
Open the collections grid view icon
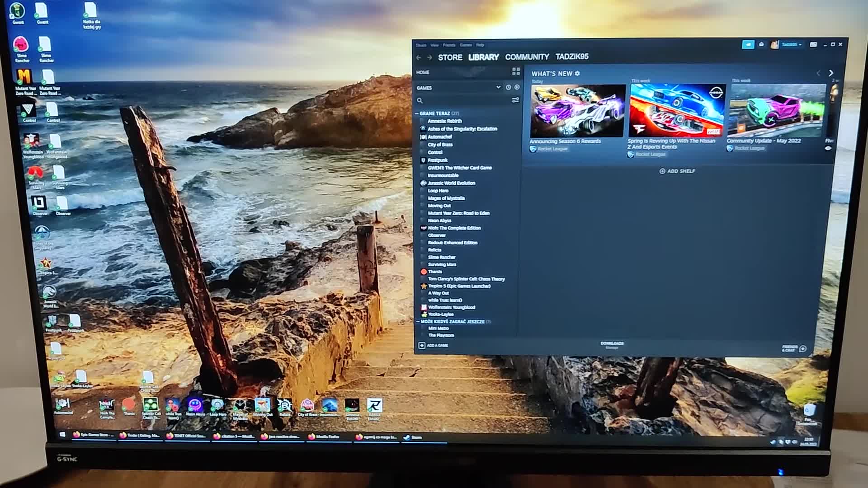(x=516, y=72)
